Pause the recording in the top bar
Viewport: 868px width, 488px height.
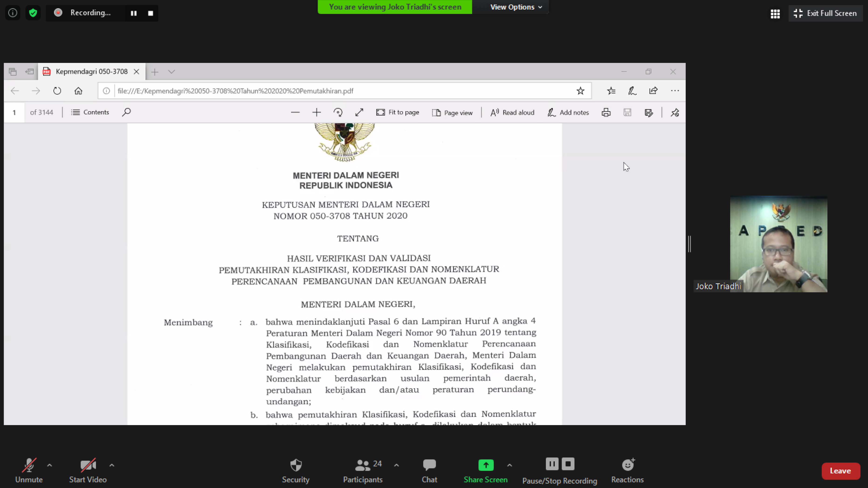click(134, 13)
